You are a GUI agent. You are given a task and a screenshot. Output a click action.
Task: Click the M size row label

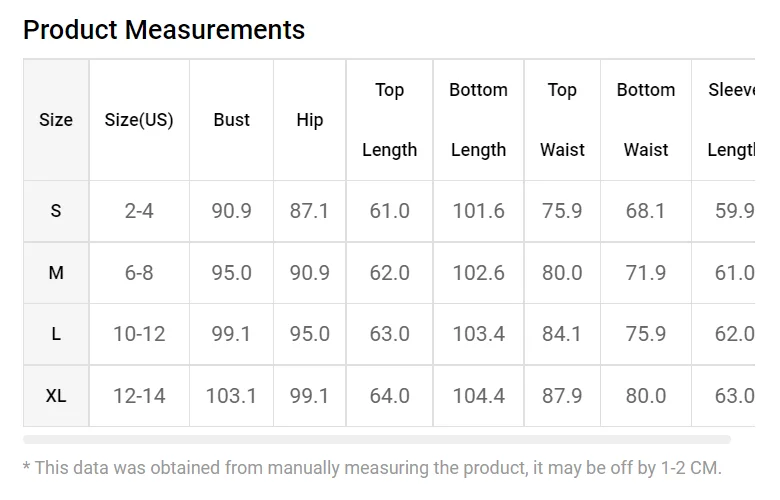[x=56, y=273]
